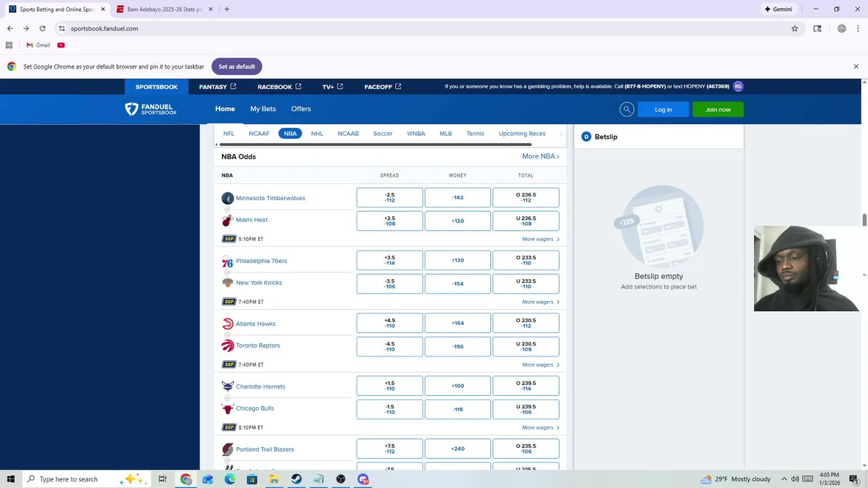This screenshot has height=488, width=868.
Task: Open the My Bets page
Action: tap(263, 109)
